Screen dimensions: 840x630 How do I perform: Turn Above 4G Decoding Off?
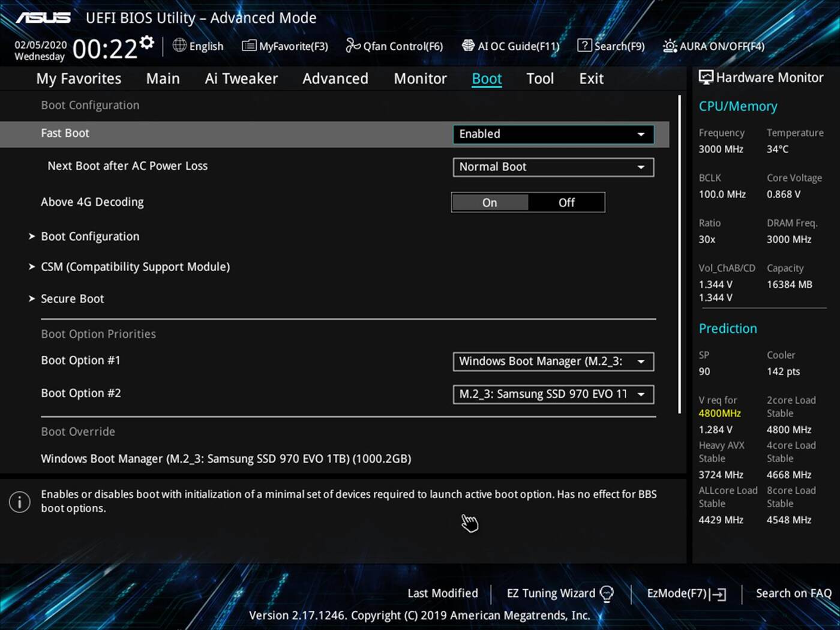tap(566, 202)
